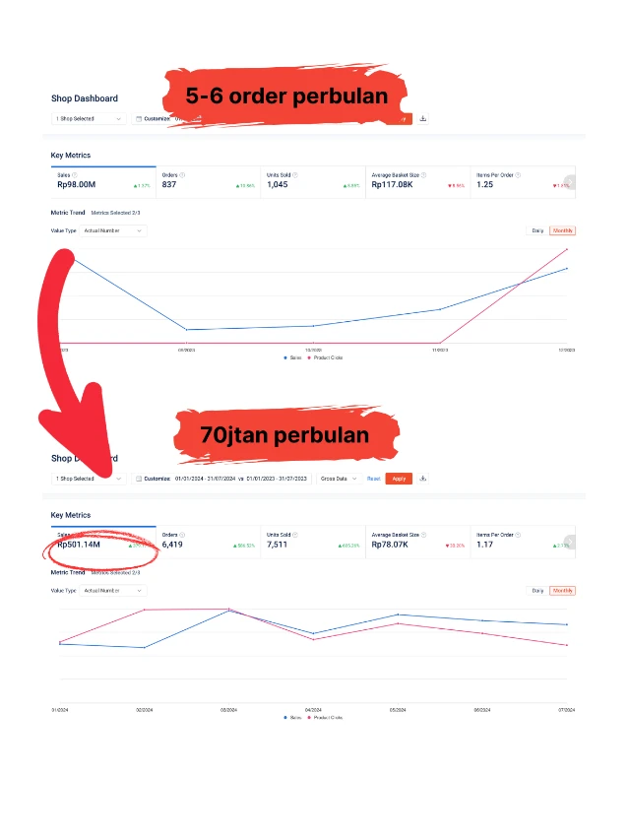
Task: Open the Gross Data dropdown
Action: [338, 479]
